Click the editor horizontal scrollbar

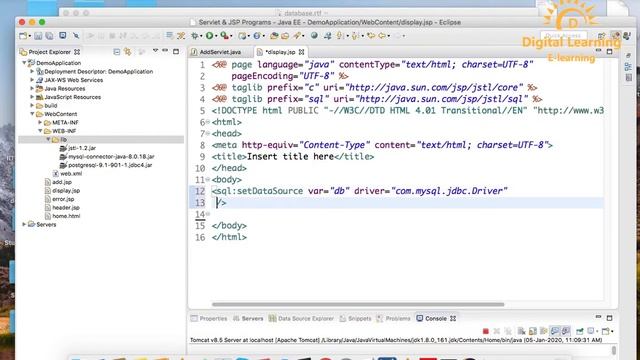(358, 304)
